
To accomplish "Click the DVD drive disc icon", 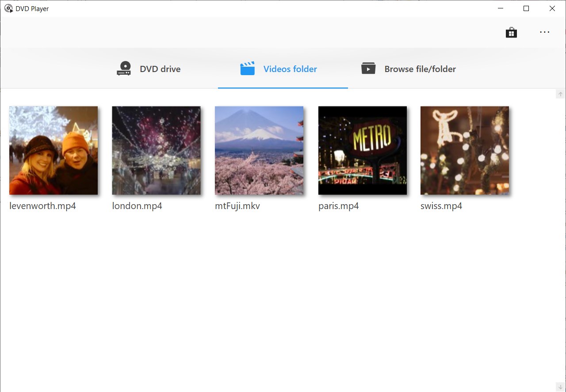I will pos(123,68).
